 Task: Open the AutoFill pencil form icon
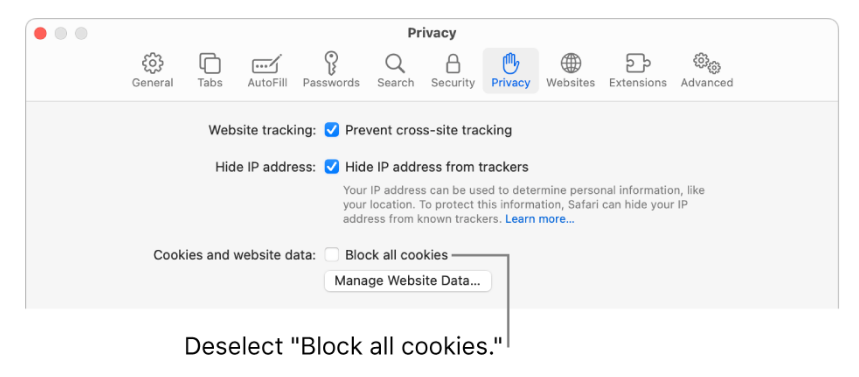pos(267,64)
